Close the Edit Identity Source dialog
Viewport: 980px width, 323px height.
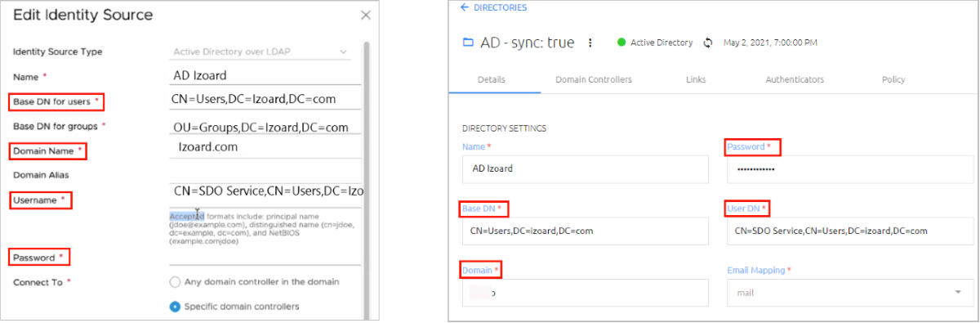click(365, 16)
